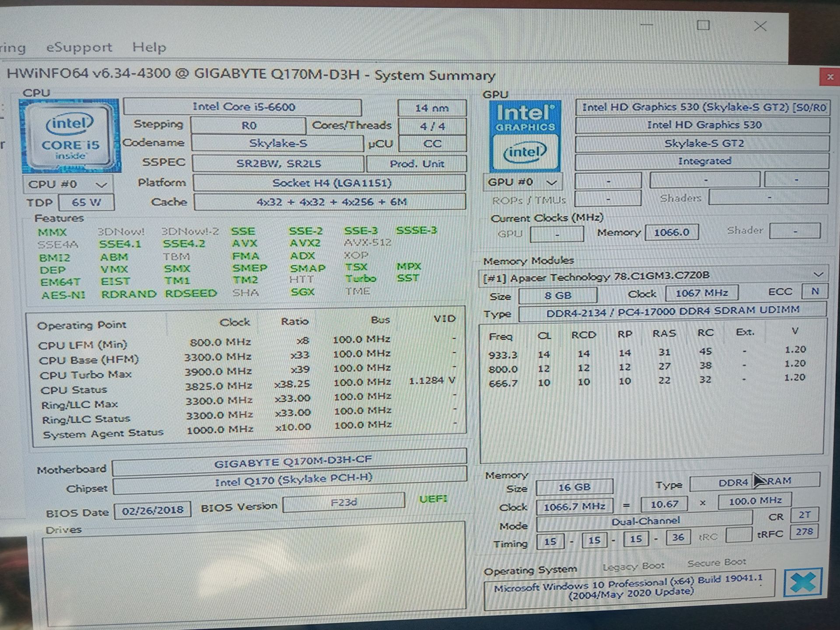Click the Socket H4 (LGA1151) platform field

[330, 183]
